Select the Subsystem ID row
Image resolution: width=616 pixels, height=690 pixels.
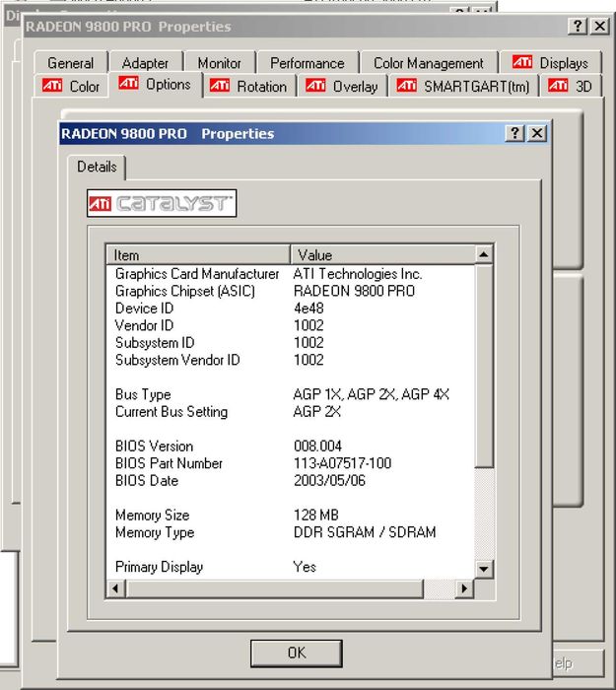[x=291, y=342]
